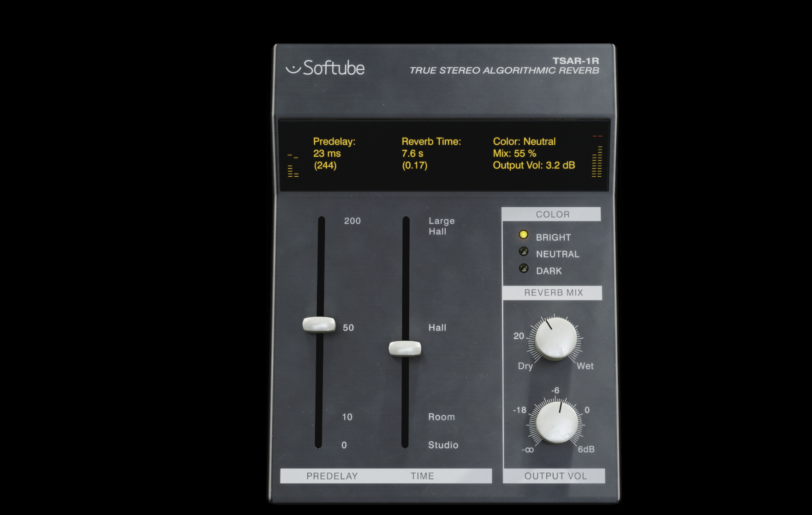Image resolution: width=812 pixels, height=515 pixels.
Task: Click the PREDELAY label at the bottom
Action: click(334, 476)
